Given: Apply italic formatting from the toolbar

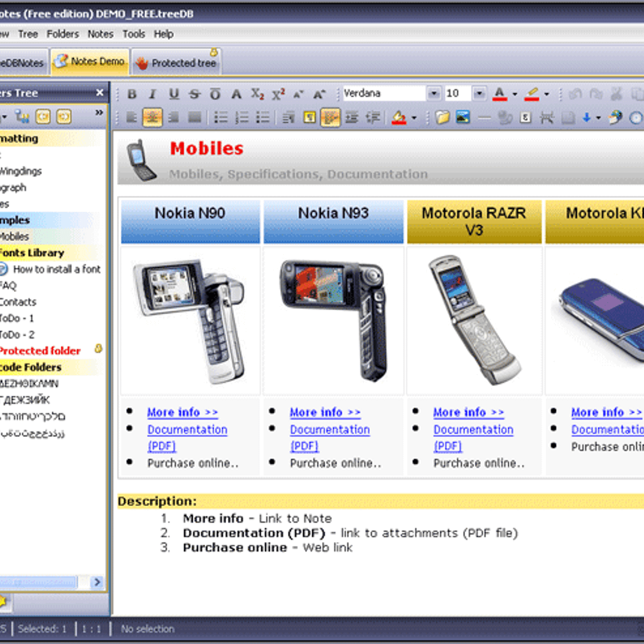Looking at the screenshot, I should click(x=152, y=93).
